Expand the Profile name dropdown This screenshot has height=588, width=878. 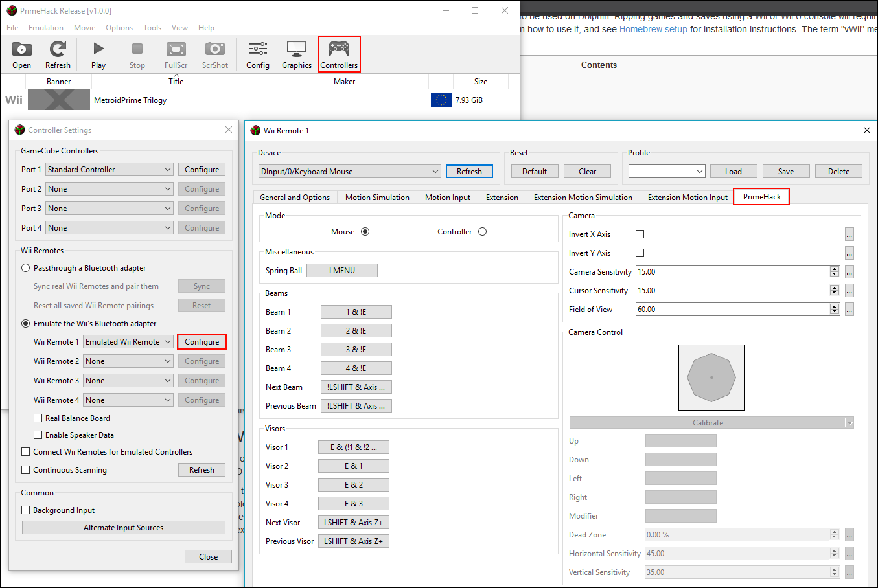667,172
